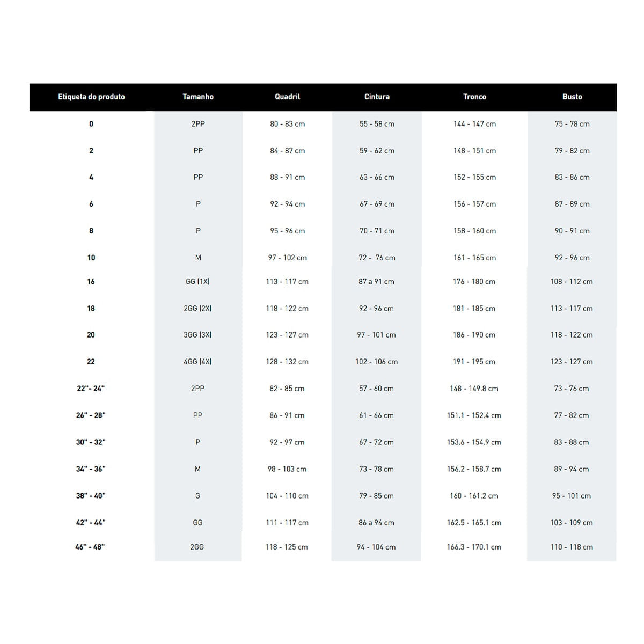Click the 104 - 110 cm hip value

(x=287, y=496)
